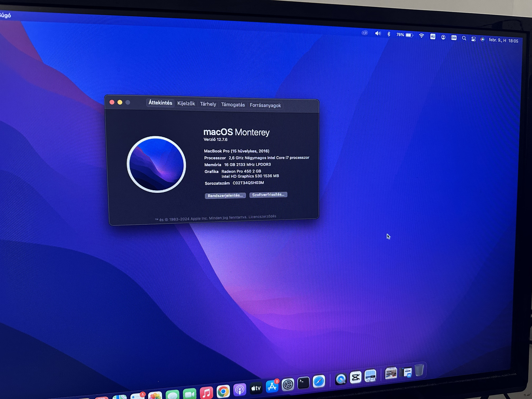Open CapCut from the Dock
The image size is (532, 399).
(355, 377)
